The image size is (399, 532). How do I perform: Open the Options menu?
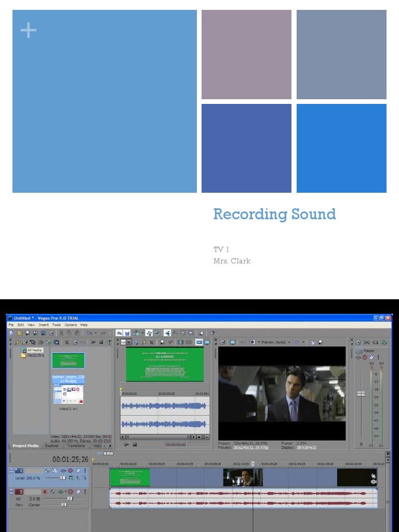coord(71,325)
